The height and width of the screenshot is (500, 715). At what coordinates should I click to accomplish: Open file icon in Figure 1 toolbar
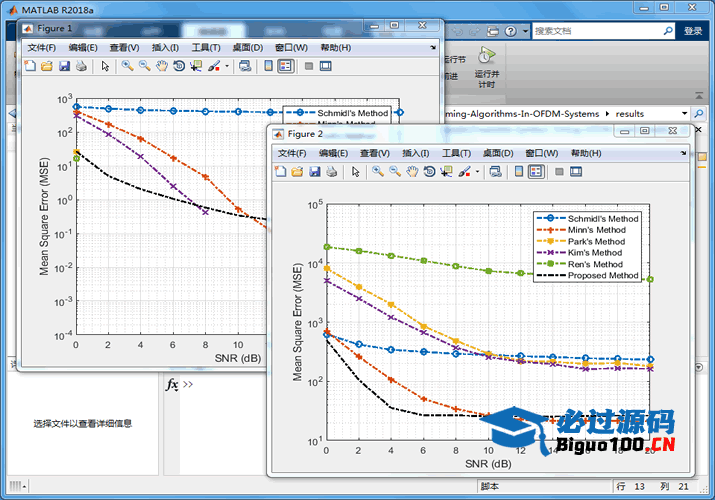[x=46, y=66]
